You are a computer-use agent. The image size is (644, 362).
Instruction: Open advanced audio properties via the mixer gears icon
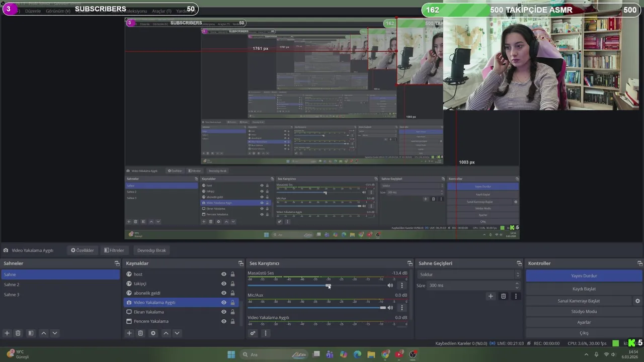click(x=253, y=333)
